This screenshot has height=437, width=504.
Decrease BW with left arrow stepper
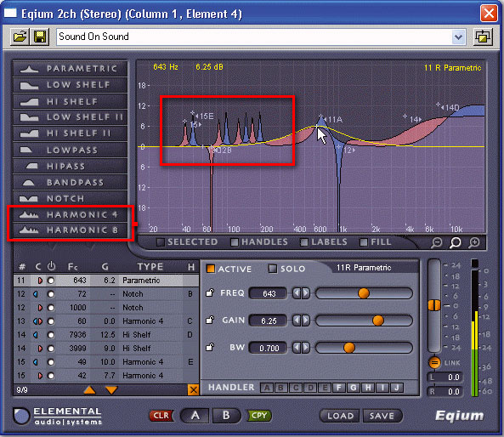(297, 348)
